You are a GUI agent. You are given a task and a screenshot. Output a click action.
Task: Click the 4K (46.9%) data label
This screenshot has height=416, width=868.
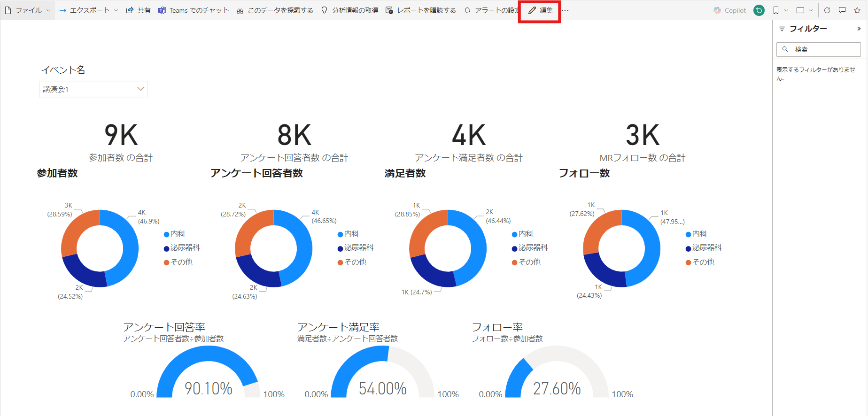coord(148,217)
